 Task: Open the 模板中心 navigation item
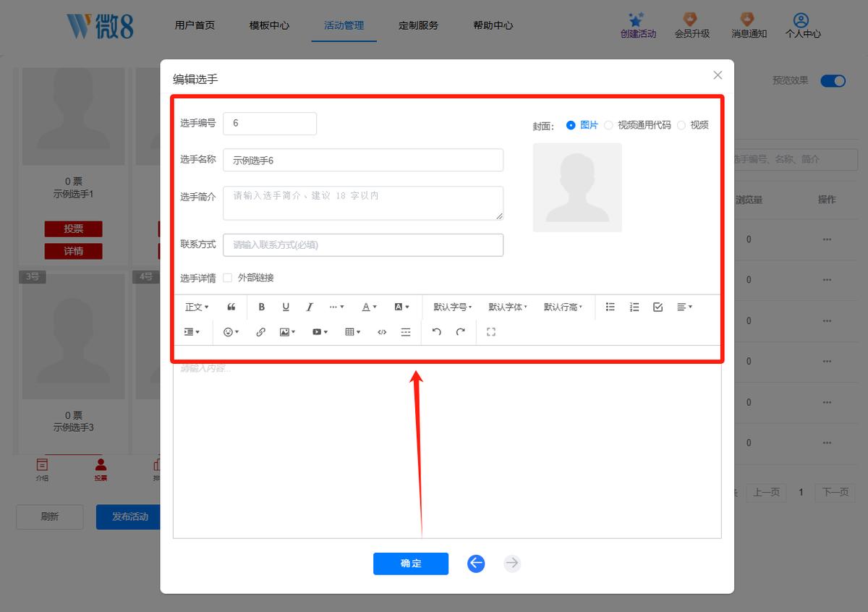(269, 25)
